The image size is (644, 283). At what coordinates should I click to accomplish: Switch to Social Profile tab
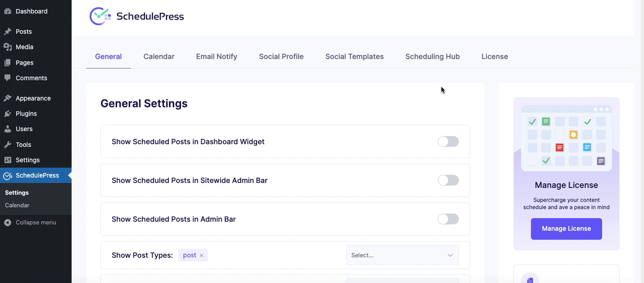(x=281, y=57)
